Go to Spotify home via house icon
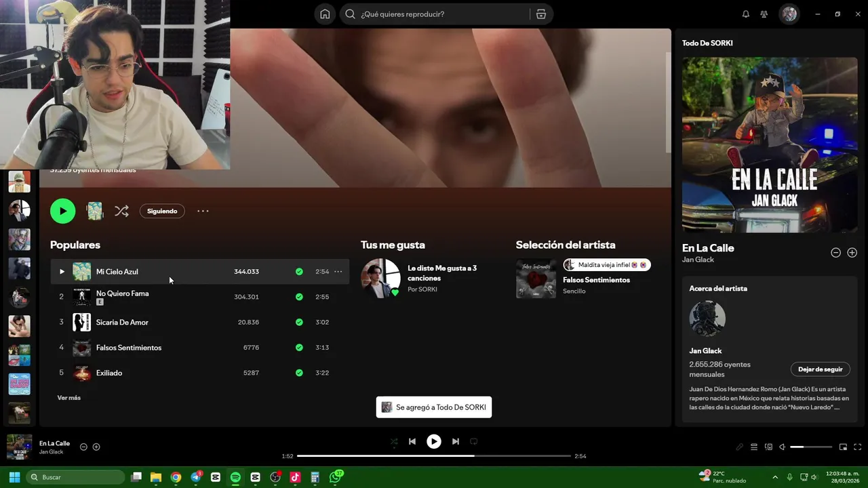 point(325,14)
